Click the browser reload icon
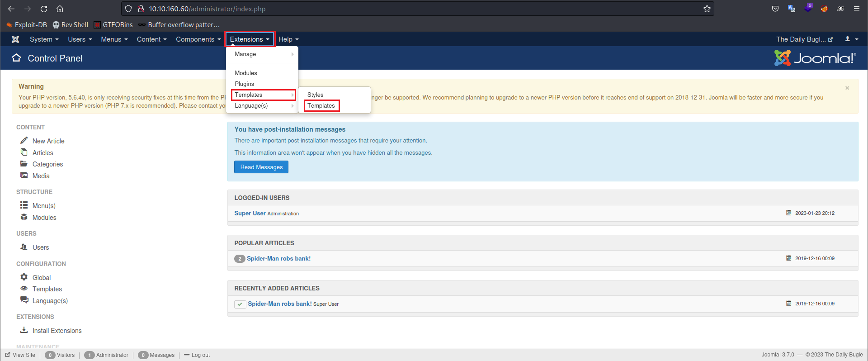868x361 pixels. 44,9
